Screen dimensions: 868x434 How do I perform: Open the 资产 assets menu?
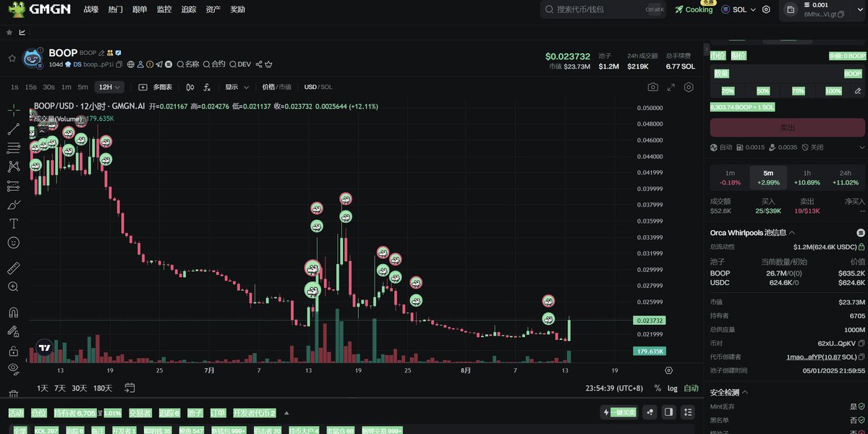[x=213, y=9]
